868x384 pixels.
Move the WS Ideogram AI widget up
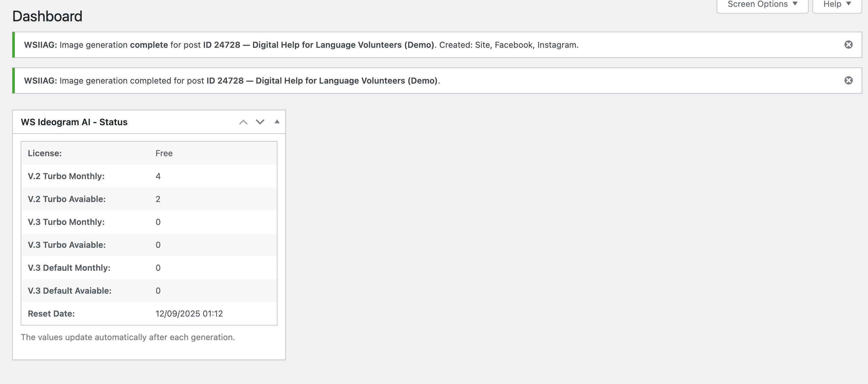243,122
